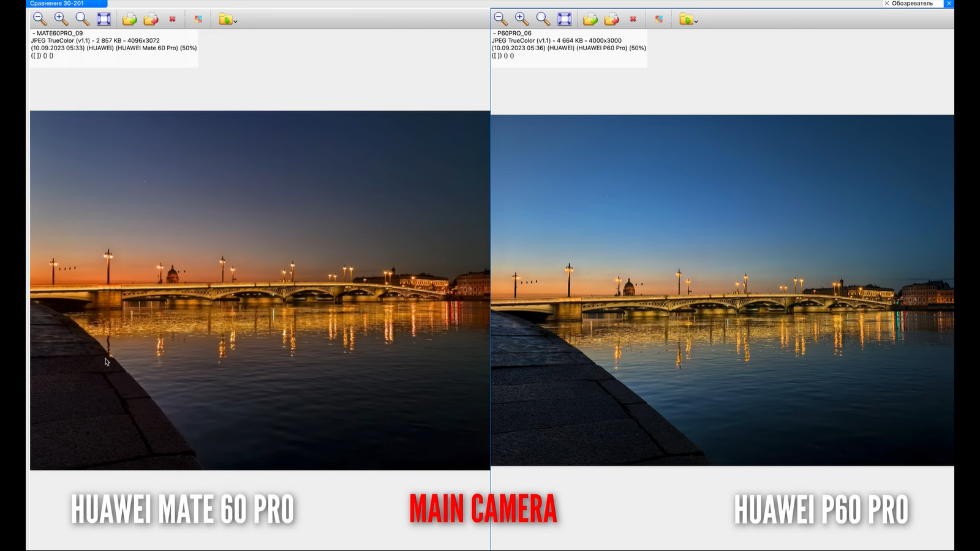Fit P60PRO_06 image to window

point(565,19)
